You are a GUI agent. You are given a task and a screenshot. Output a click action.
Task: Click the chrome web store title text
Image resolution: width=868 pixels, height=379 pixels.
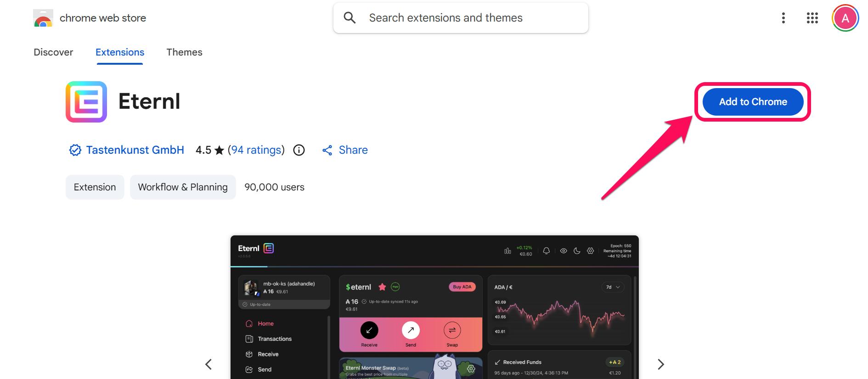tap(103, 18)
